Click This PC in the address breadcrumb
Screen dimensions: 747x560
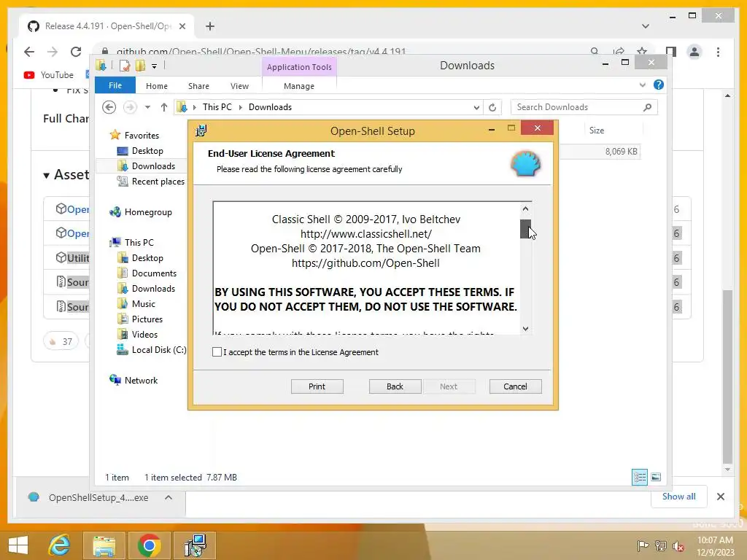(217, 107)
